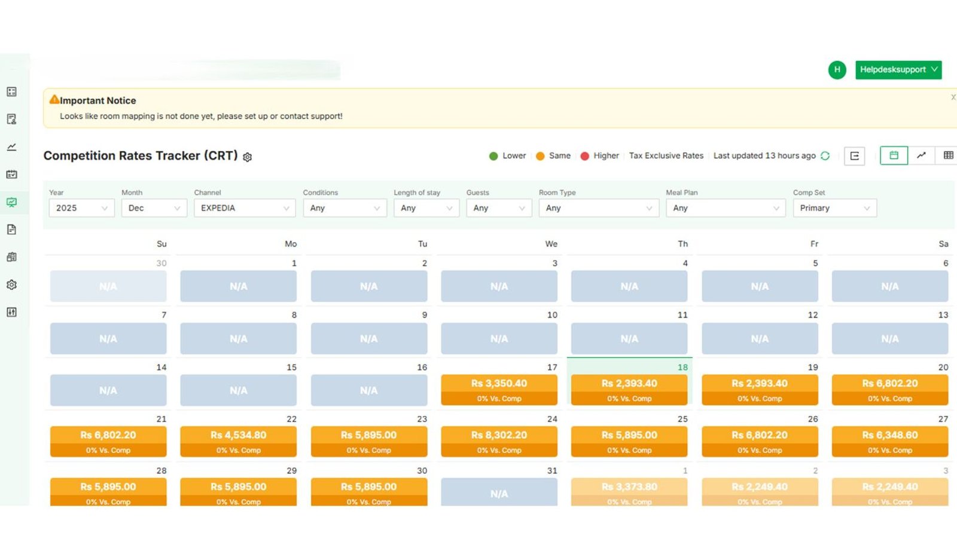Open Dec 19 rate cell

point(760,390)
